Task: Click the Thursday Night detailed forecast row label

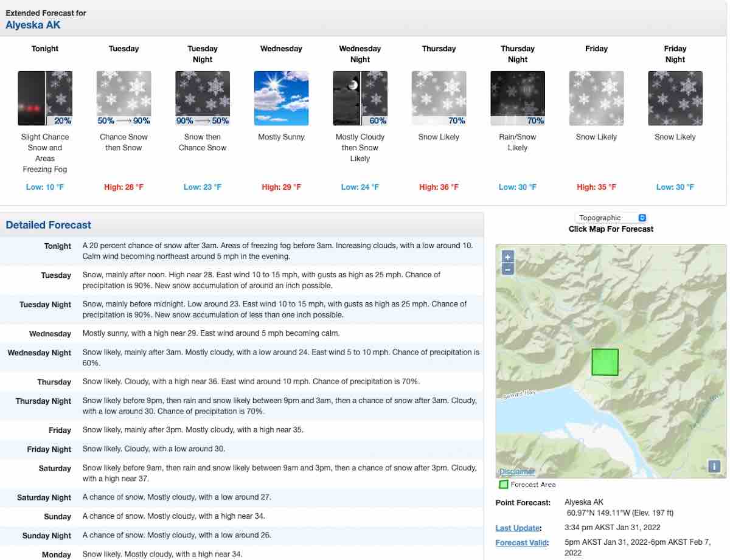Action: click(x=43, y=401)
